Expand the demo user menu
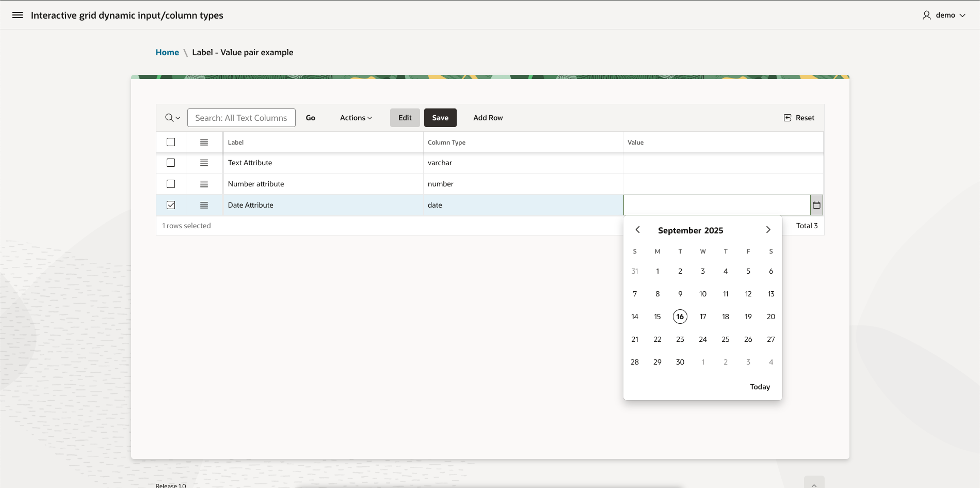 pos(944,15)
